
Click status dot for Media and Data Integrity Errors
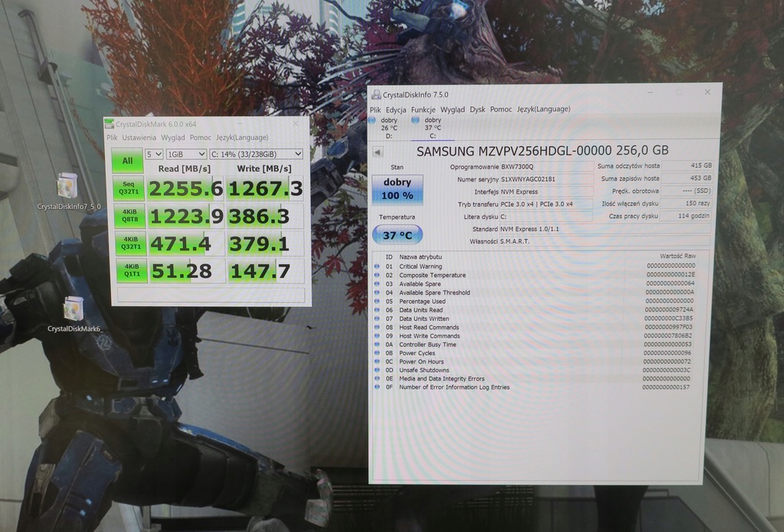(377, 378)
